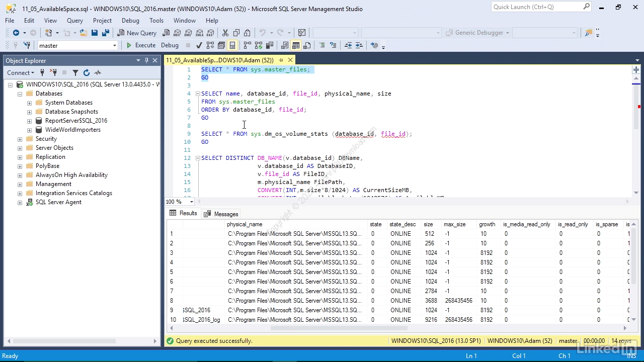The image size is (644, 362).
Task: Open the Connect dropdown in Object Explorer
Action: click(21, 72)
